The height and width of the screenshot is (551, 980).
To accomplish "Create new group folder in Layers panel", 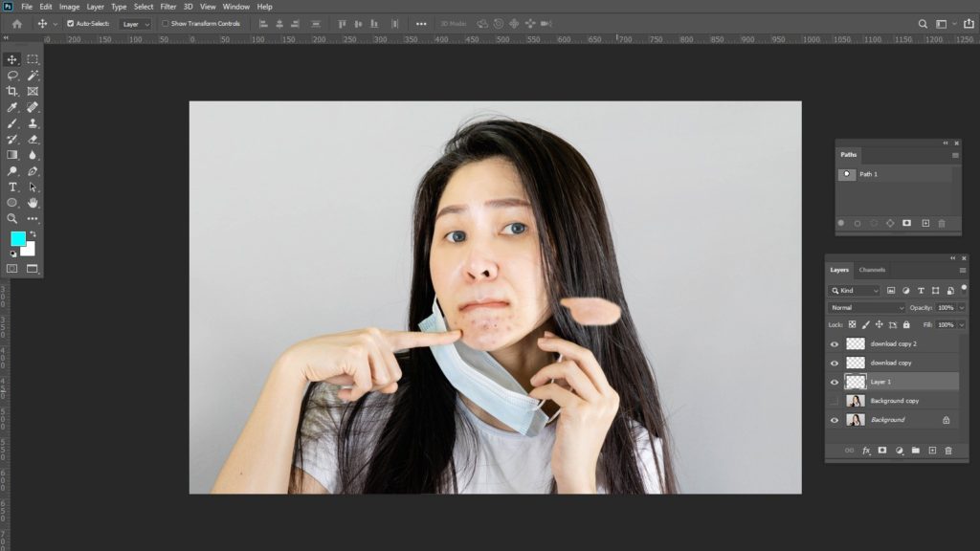I will [x=916, y=451].
